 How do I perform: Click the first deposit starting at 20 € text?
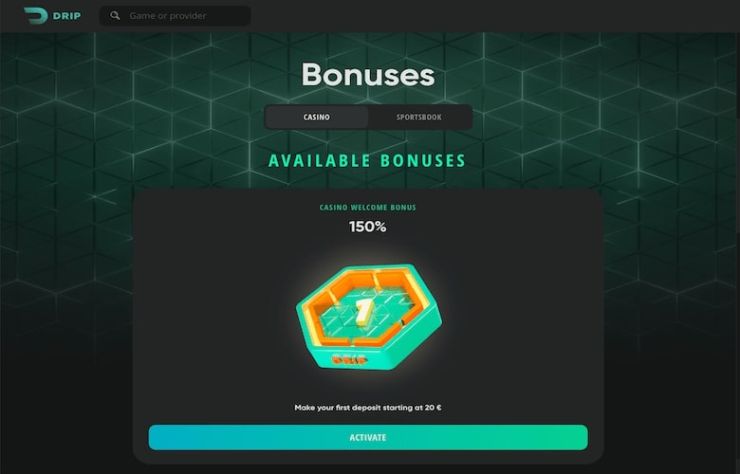coord(368,407)
